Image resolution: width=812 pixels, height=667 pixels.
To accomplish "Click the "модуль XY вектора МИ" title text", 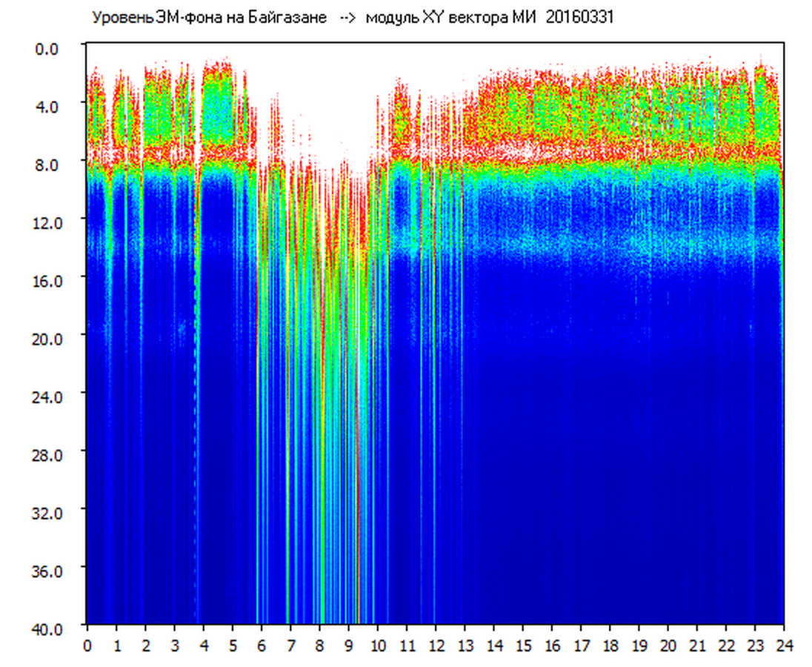I will pyautogui.click(x=450, y=18).
